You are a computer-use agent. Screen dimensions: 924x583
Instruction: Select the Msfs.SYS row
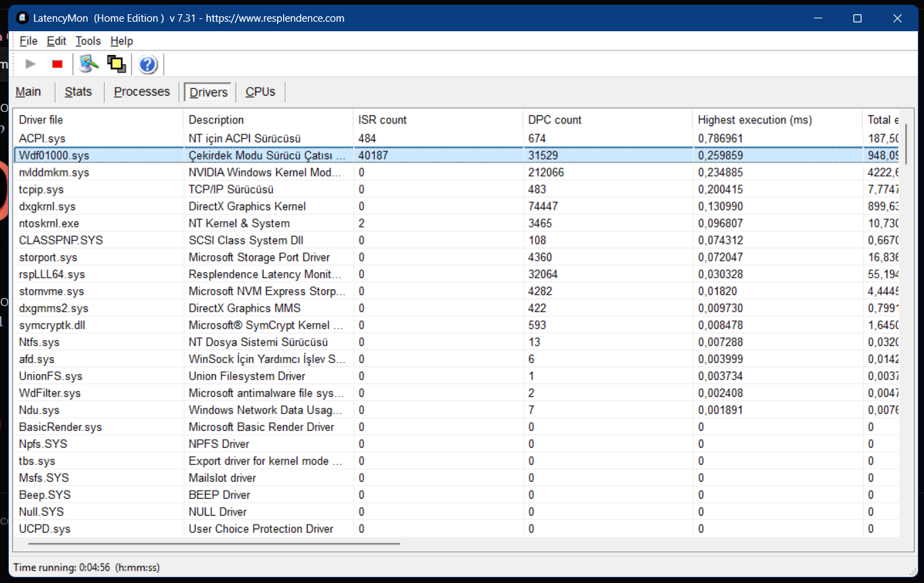point(456,478)
